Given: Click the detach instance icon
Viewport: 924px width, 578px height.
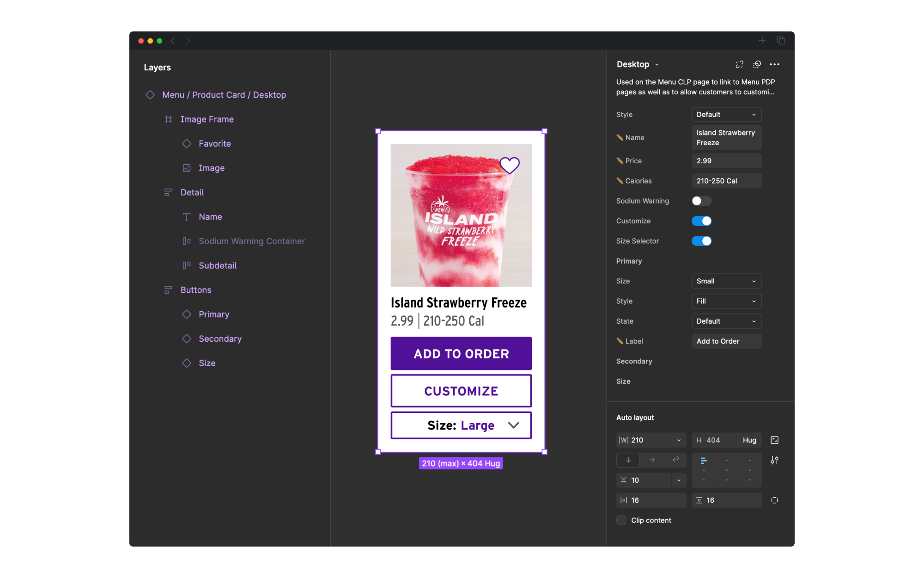Looking at the screenshot, I should click(x=739, y=64).
